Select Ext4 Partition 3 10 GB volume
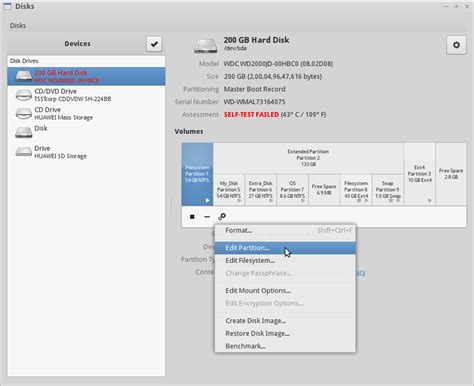The width and height of the screenshot is (474, 386). click(420, 174)
